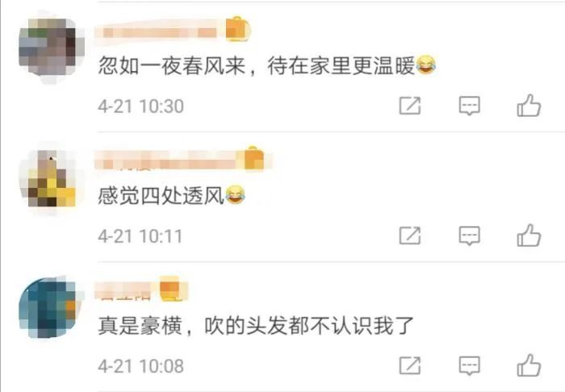Like the comment posted at 4-21 10:08
Image resolution: width=565 pixels, height=392 pixels.
[x=529, y=365]
